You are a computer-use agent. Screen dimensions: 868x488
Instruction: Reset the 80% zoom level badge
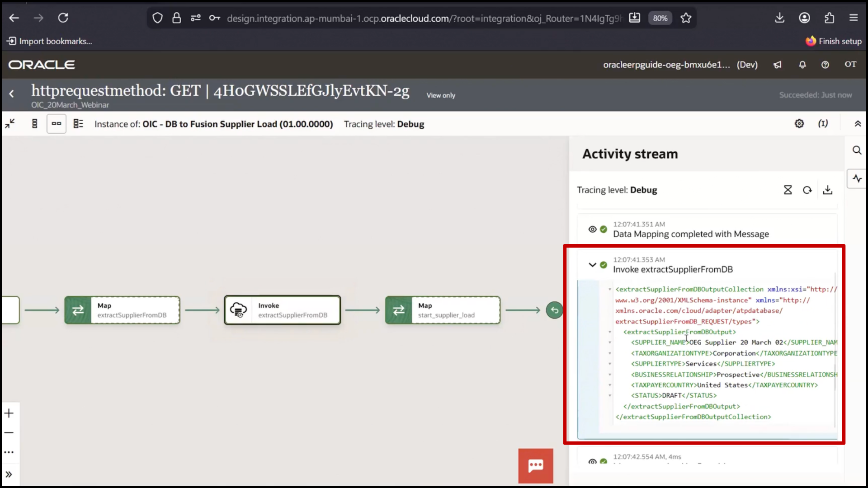pyautogui.click(x=660, y=18)
